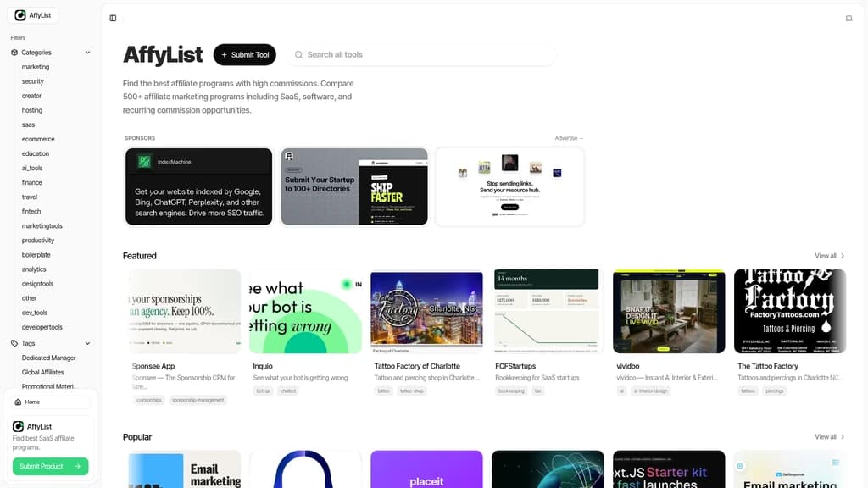
Task: Click the piercings tag chip
Action: [x=775, y=391]
